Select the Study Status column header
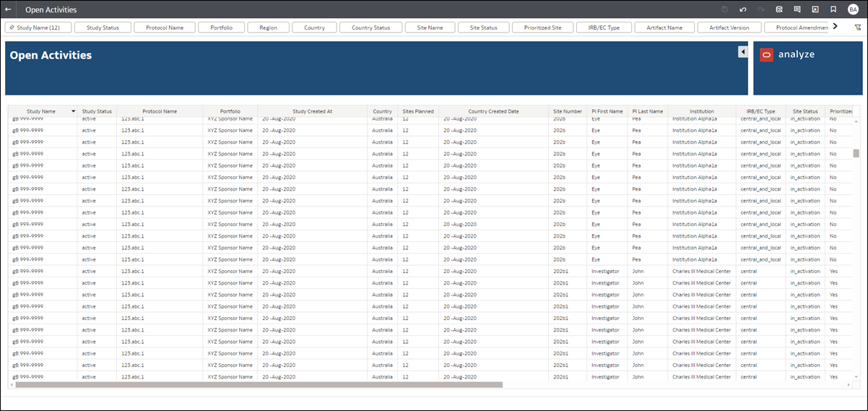Screen dimensions: 868x411 click(97, 111)
